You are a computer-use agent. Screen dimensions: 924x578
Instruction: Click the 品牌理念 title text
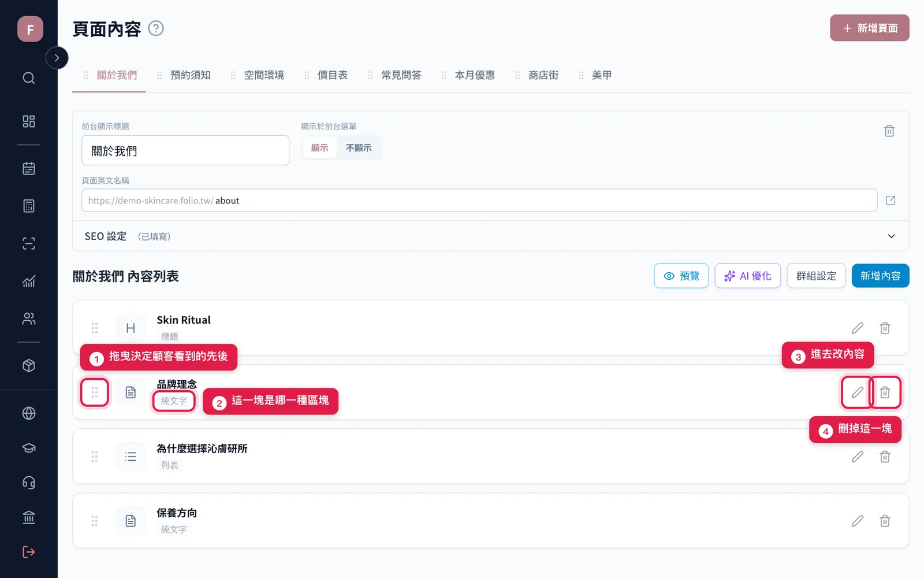pos(177,384)
